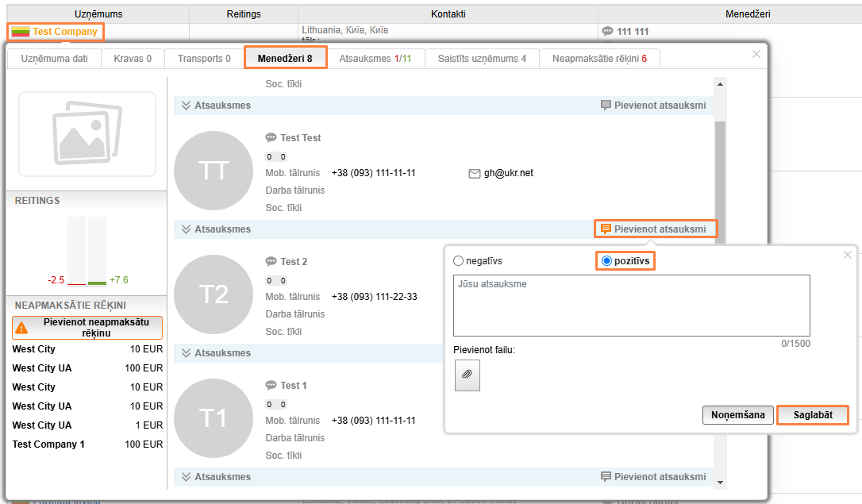Click the envelope icon beside gh@ukr.net
Screen dimensions: 862x504
click(475, 173)
